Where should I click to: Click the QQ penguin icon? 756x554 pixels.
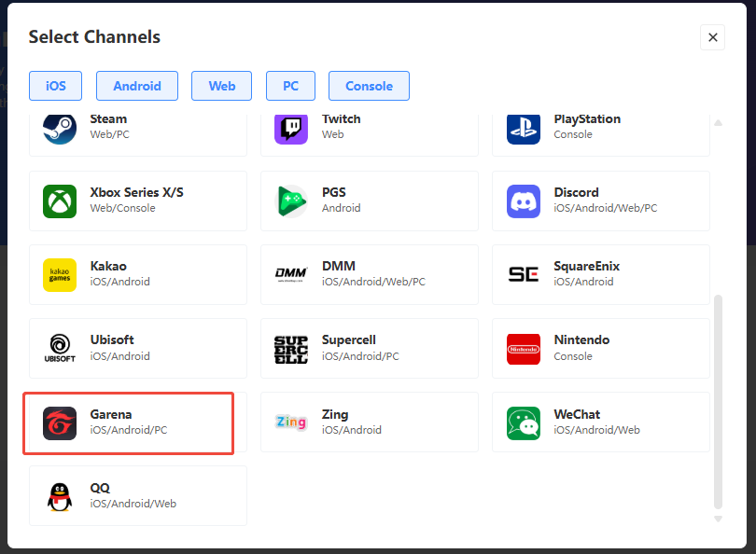(60, 497)
